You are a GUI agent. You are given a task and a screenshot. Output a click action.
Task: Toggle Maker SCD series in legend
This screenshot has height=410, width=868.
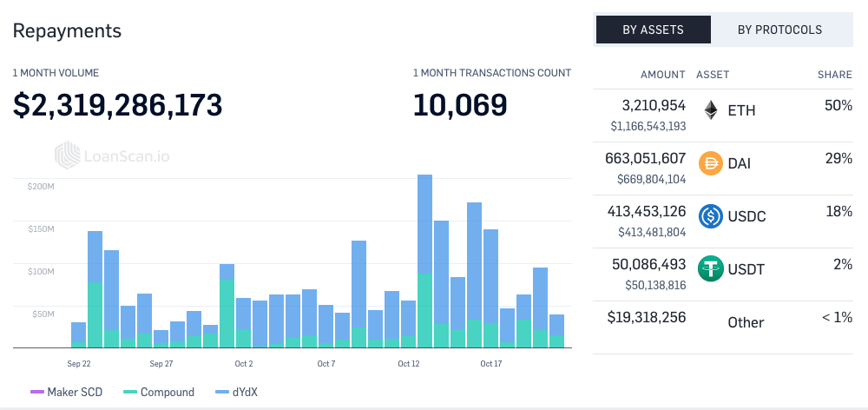tap(67, 393)
